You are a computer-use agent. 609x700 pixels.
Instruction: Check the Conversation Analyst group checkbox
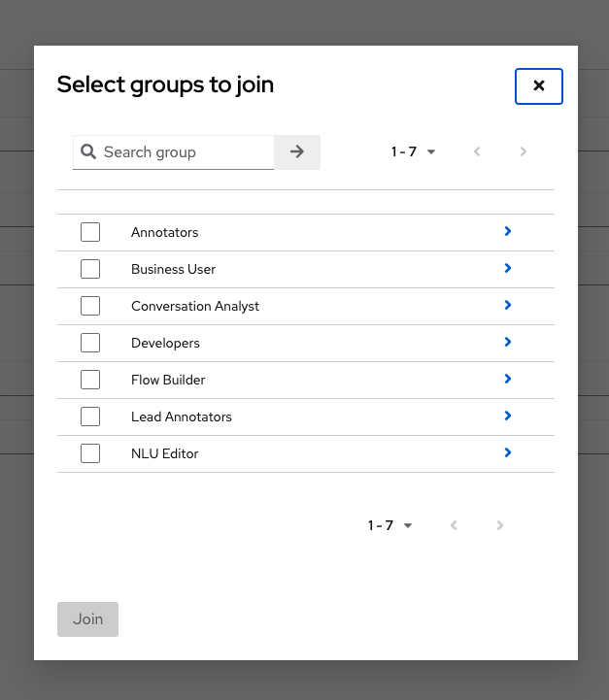[90, 306]
